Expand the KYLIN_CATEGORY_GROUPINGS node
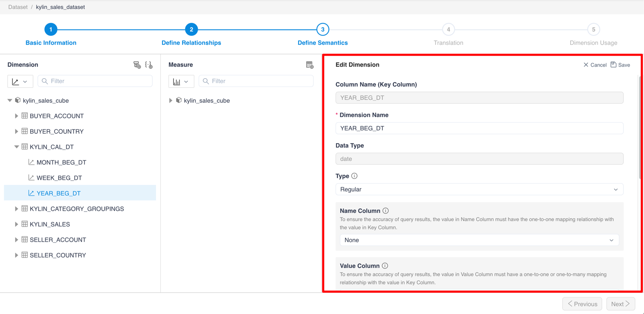644x314 pixels. 16,209
